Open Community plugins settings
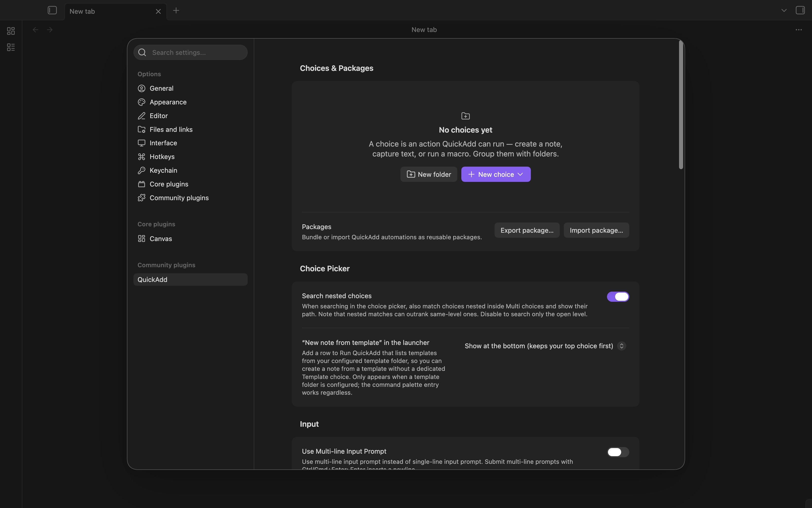This screenshot has height=508, width=812. pos(191,198)
